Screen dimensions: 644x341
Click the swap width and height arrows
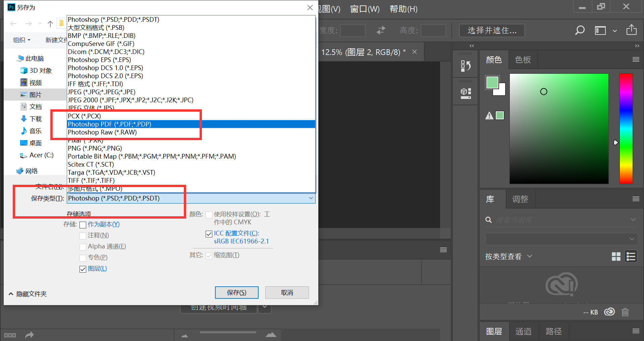coord(381,31)
